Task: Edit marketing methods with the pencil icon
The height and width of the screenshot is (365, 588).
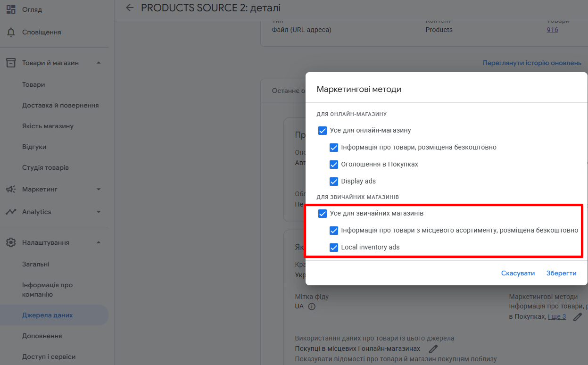Action: pyautogui.click(x=578, y=317)
